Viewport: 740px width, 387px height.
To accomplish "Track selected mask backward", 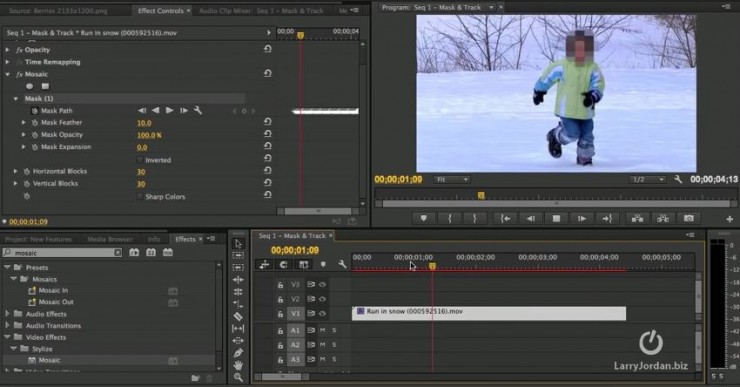I will (x=155, y=110).
